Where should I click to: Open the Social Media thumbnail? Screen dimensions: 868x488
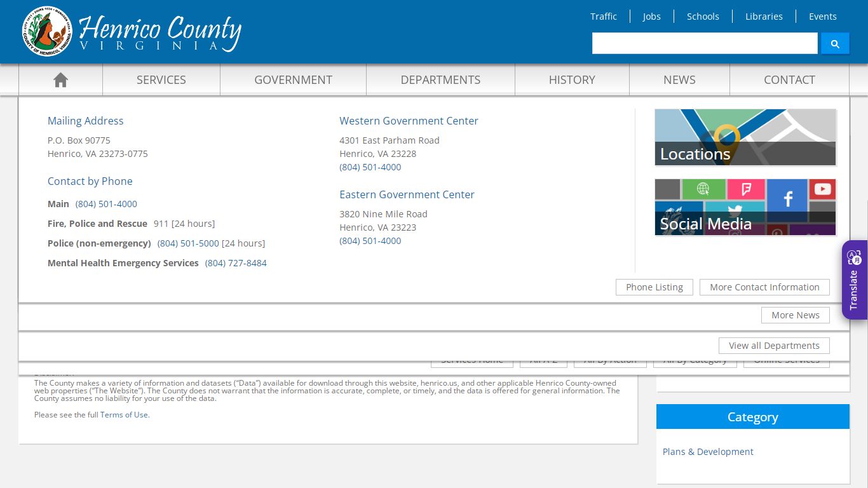(x=745, y=207)
